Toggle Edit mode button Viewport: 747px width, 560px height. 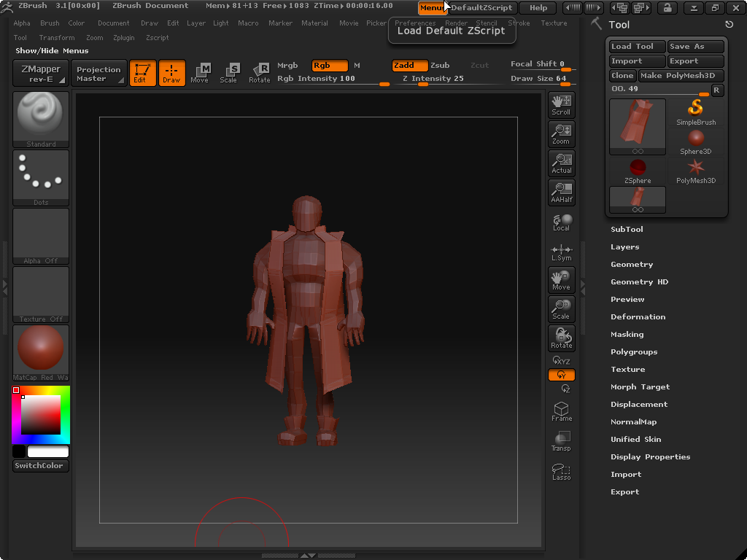142,73
